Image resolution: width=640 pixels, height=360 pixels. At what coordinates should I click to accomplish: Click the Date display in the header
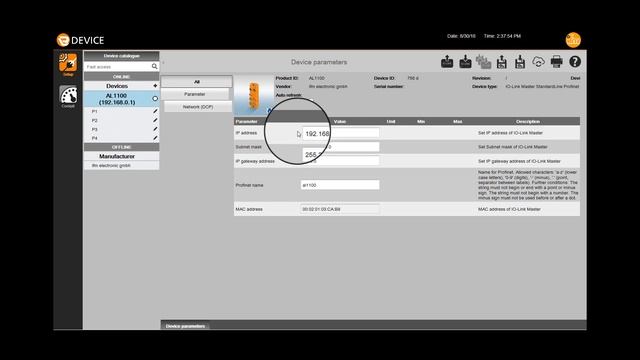click(461, 36)
